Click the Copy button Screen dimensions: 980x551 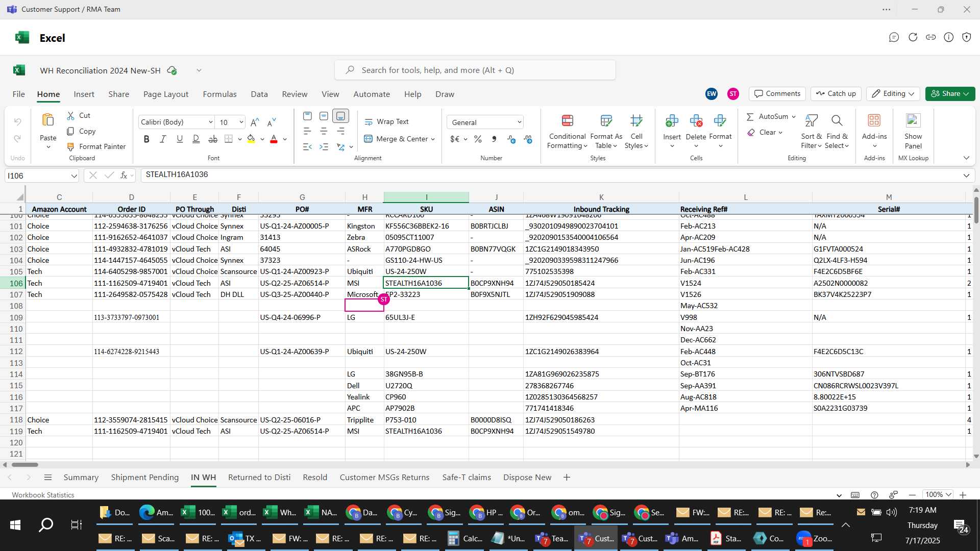(x=81, y=131)
